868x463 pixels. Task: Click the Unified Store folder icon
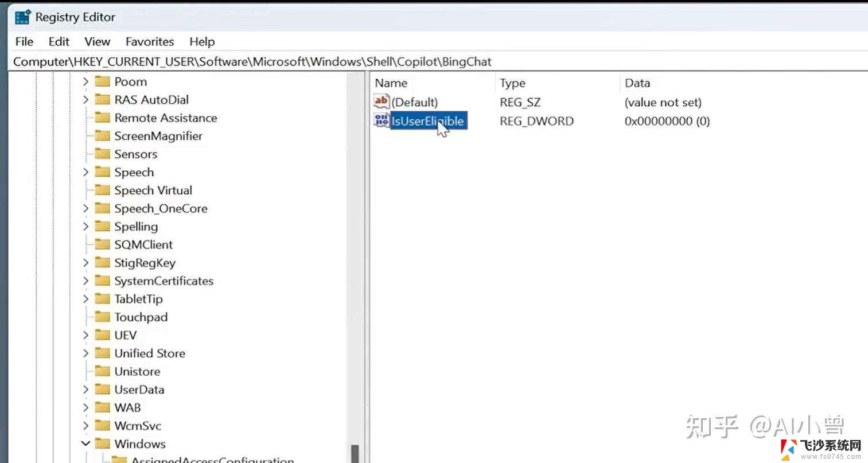coord(102,353)
